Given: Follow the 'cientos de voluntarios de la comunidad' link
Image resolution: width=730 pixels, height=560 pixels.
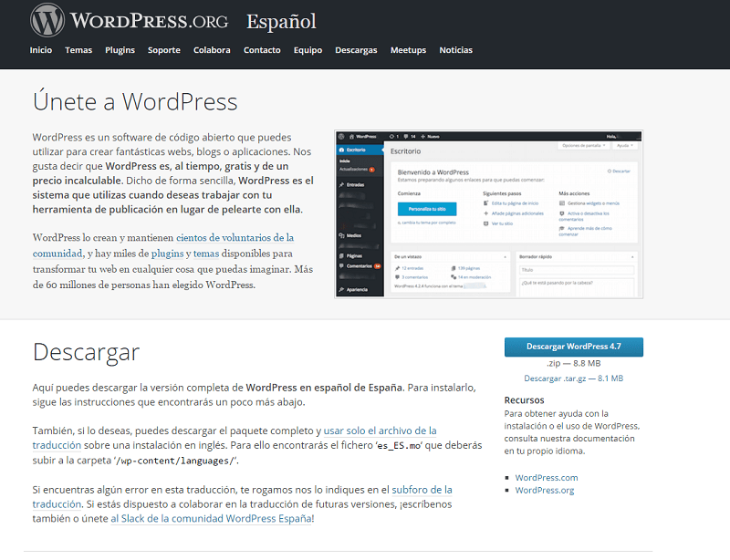Looking at the screenshot, I should pos(235,238).
